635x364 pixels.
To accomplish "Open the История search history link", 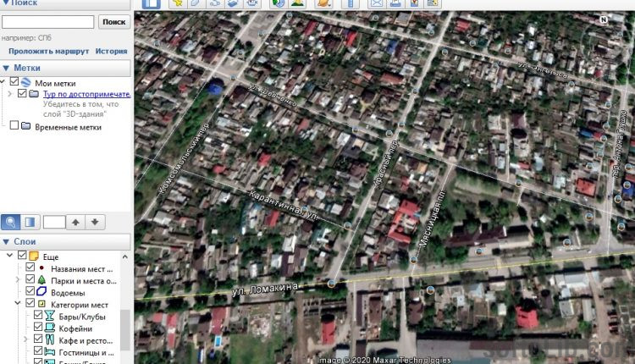I will pyautogui.click(x=112, y=52).
